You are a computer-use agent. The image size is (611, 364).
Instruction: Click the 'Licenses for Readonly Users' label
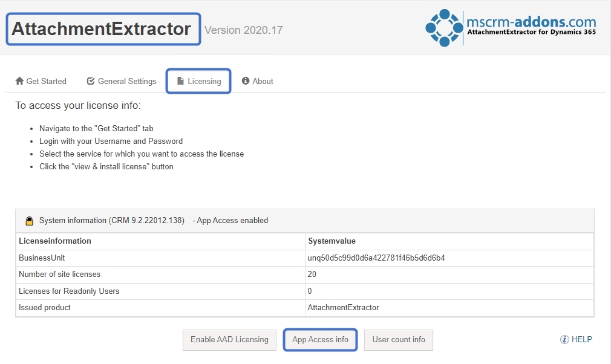point(69,291)
